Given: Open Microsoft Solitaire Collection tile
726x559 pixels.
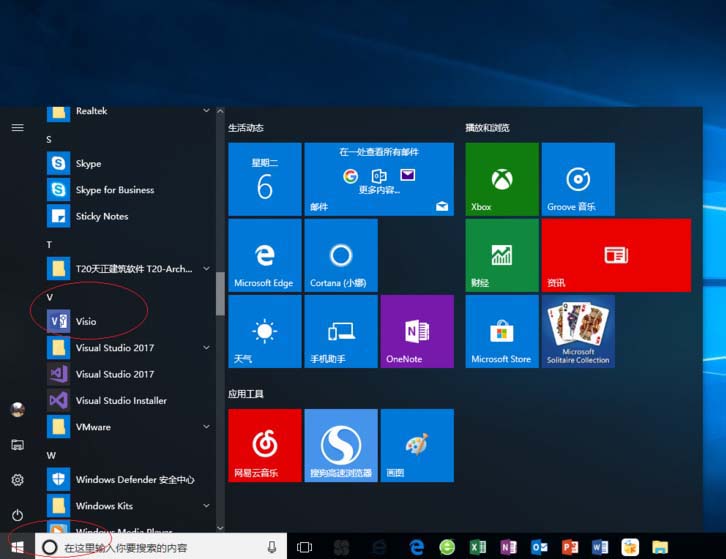Looking at the screenshot, I should click(x=578, y=332).
